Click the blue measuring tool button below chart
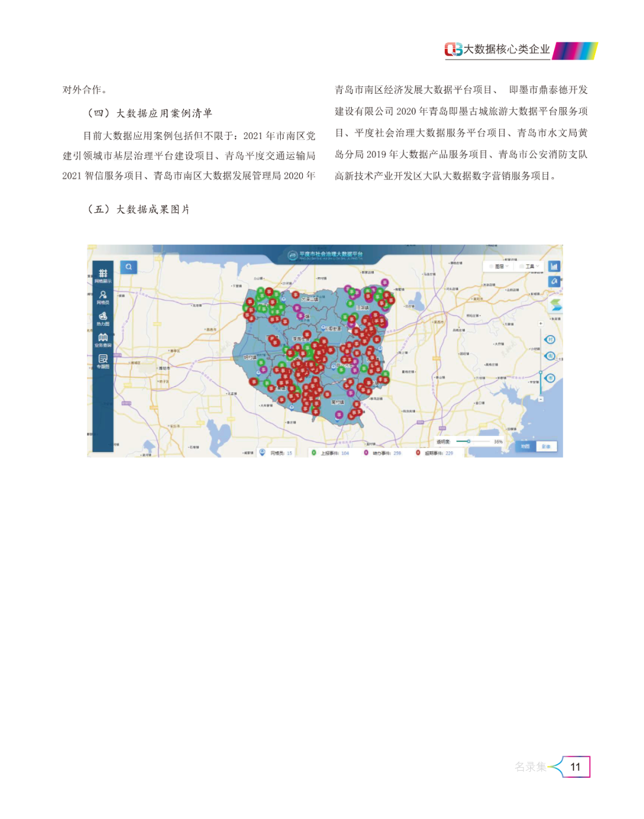 [554, 281]
